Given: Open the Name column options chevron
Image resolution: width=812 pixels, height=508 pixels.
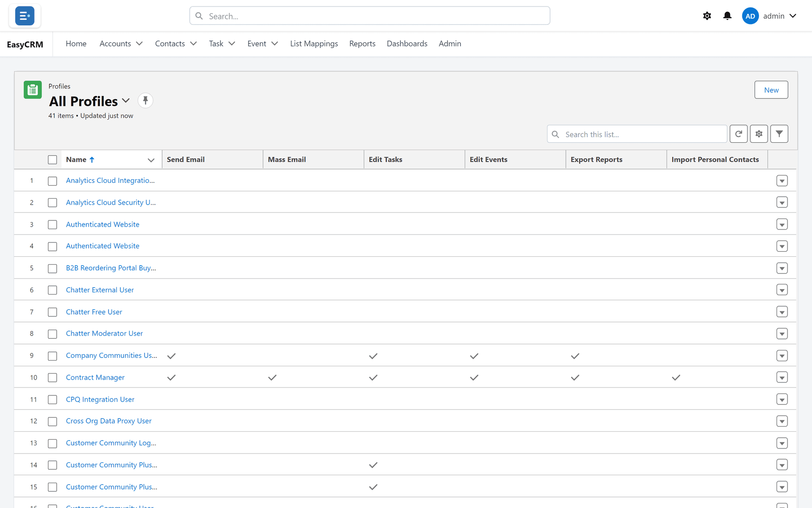Looking at the screenshot, I should click(x=151, y=160).
